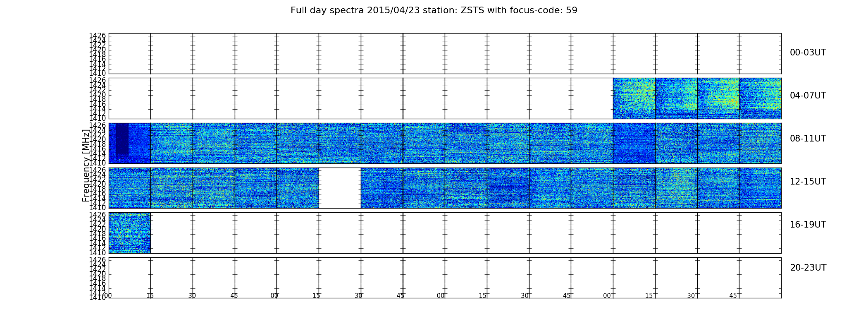868x331 pixels.
Task: Select the 00-03UT row label
Action: tap(808, 53)
